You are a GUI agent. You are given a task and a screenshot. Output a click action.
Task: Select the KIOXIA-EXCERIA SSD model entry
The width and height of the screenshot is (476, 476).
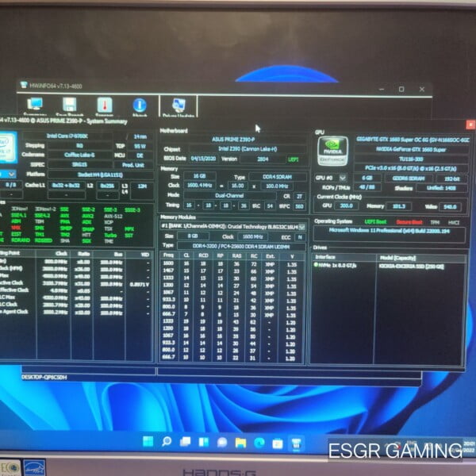411,267
